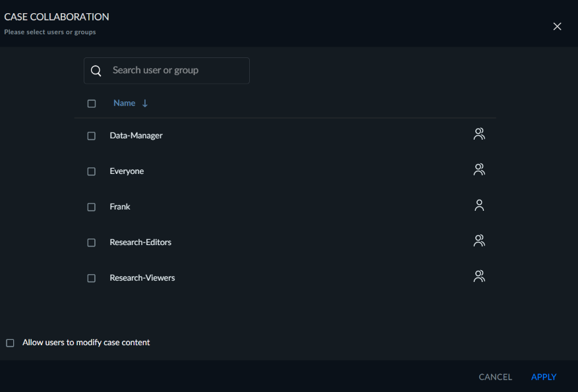Click the group icon for Data-Manager
This screenshot has width=578, height=392.
(479, 134)
